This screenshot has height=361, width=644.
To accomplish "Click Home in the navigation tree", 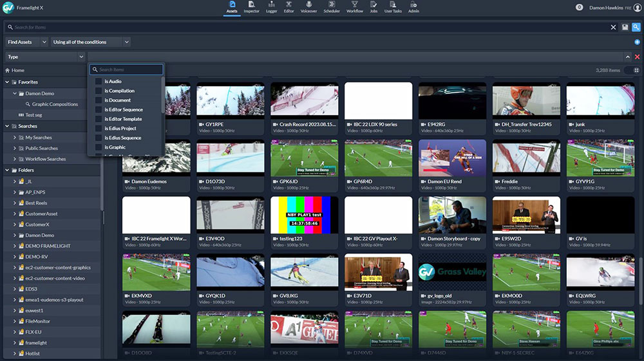I will (17, 70).
